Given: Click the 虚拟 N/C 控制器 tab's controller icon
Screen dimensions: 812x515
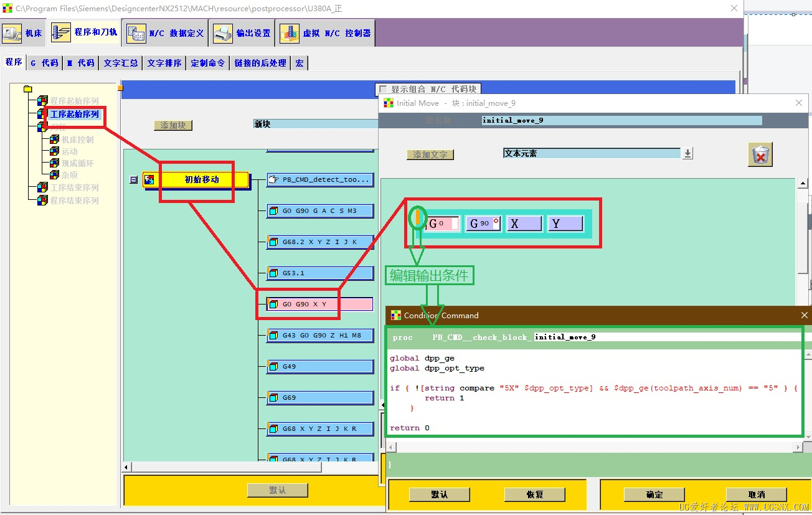Looking at the screenshot, I should 290,33.
